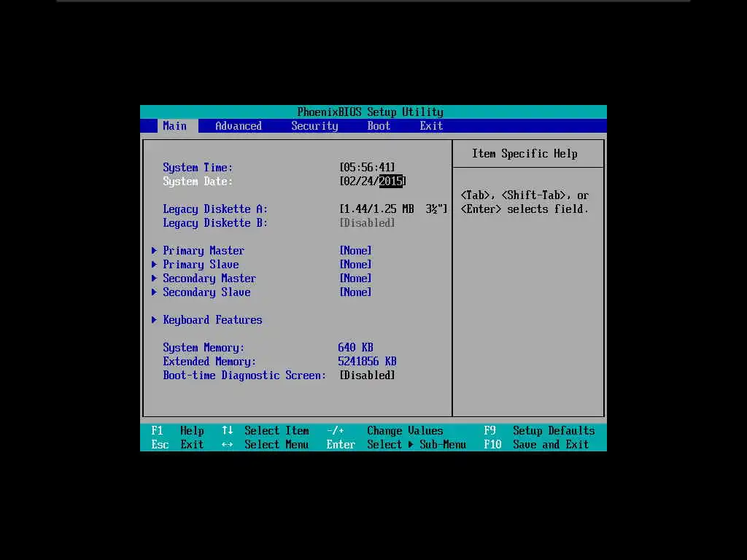Screen dimensions: 747x560
Task: Click the System Memory label
Action: (204, 348)
